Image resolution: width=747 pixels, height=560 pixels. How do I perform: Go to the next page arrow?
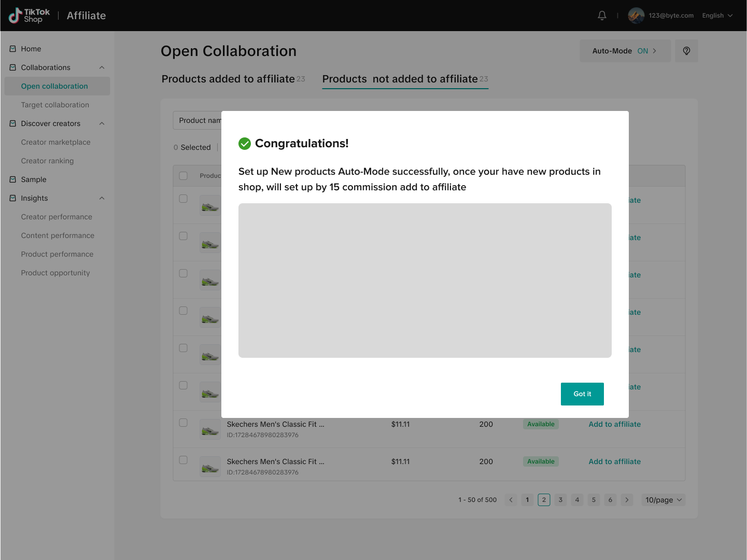click(627, 500)
